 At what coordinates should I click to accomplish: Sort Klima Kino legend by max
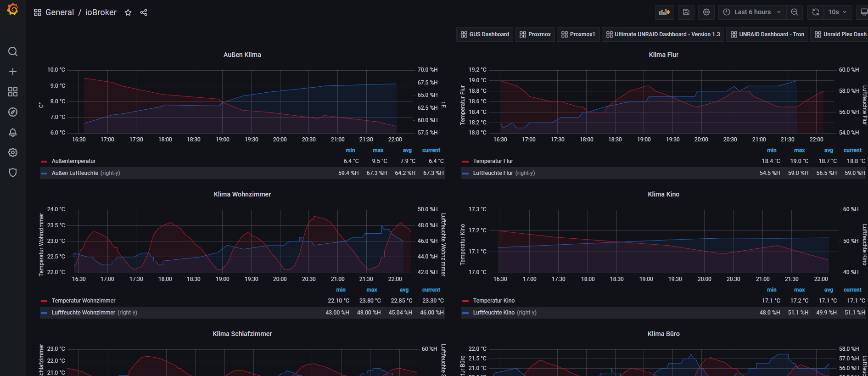click(800, 290)
